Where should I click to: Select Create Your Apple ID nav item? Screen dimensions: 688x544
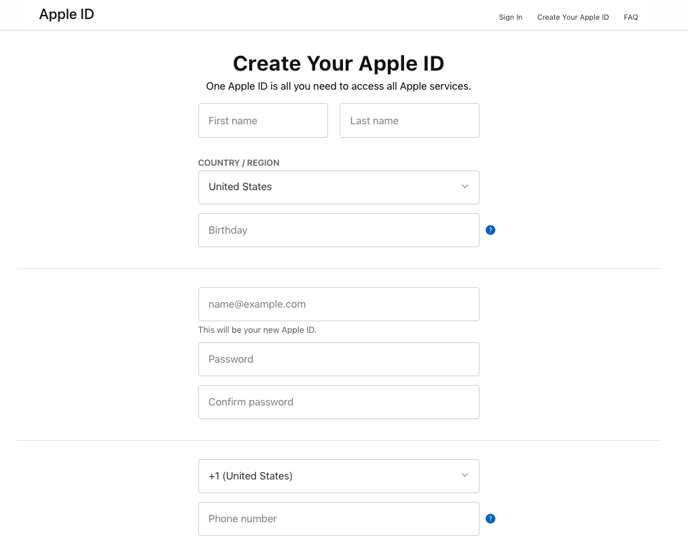pyautogui.click(x=573, y=17)
